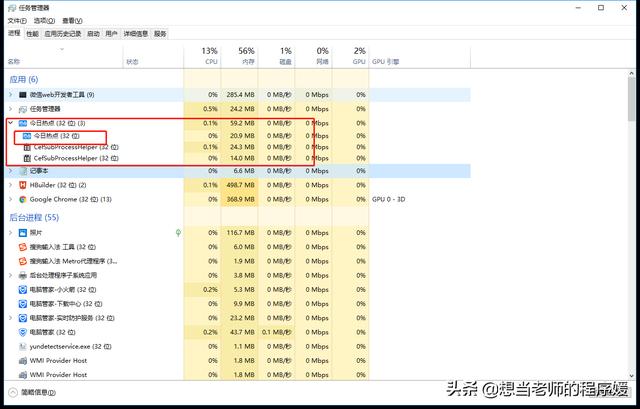Switch to the 启动 tab
The image size is (640, 409).
point(93,34)
